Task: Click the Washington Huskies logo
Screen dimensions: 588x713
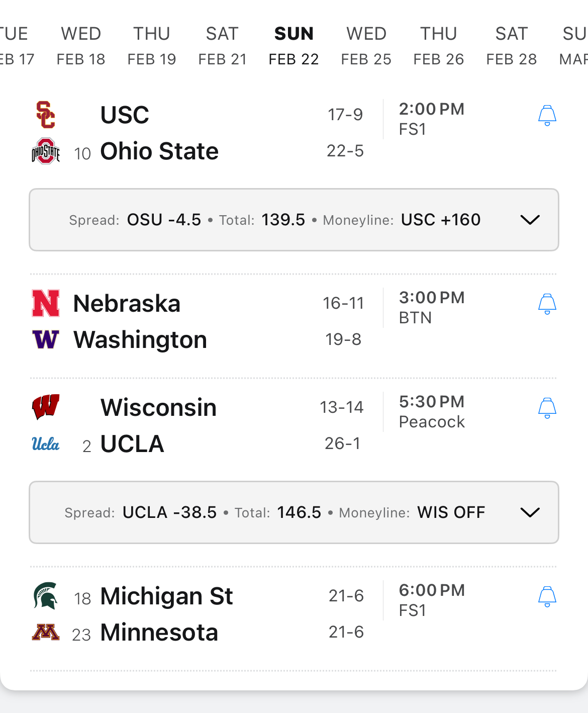Action: pos(46,339)
